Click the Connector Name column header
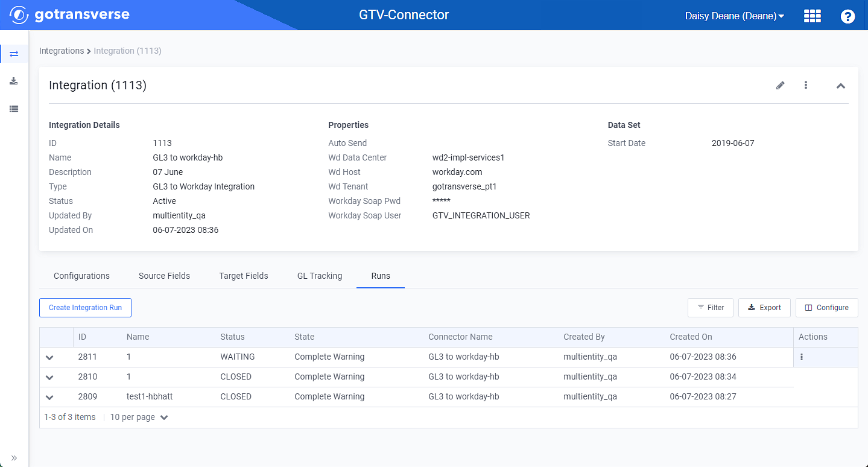868x467 pixels. (460, 337)
